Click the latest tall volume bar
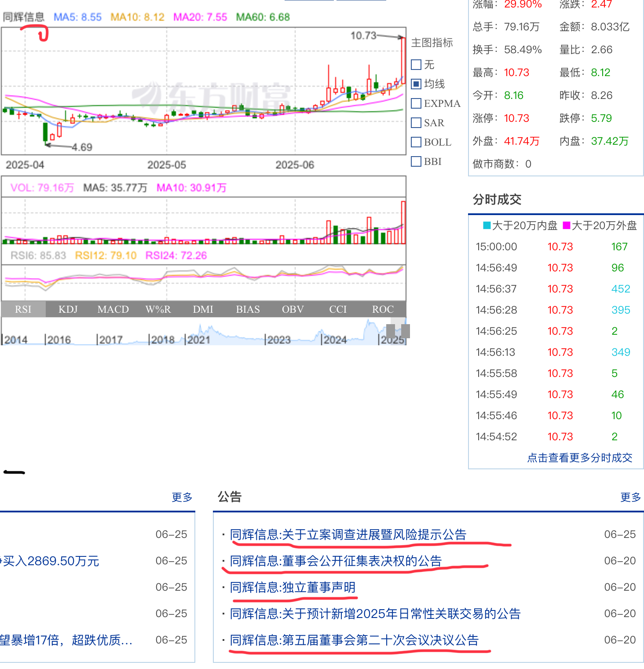Screen dimensions: 644x669 (x=403, y=223)
